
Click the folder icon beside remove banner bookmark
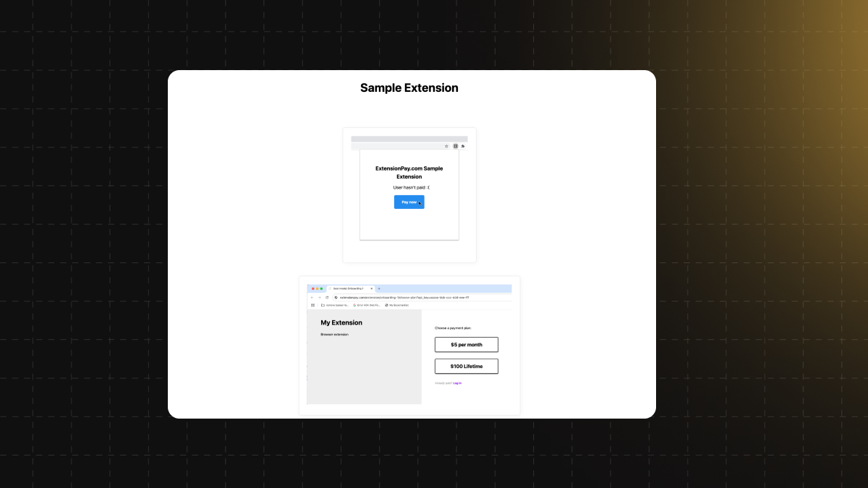[323, 304]
